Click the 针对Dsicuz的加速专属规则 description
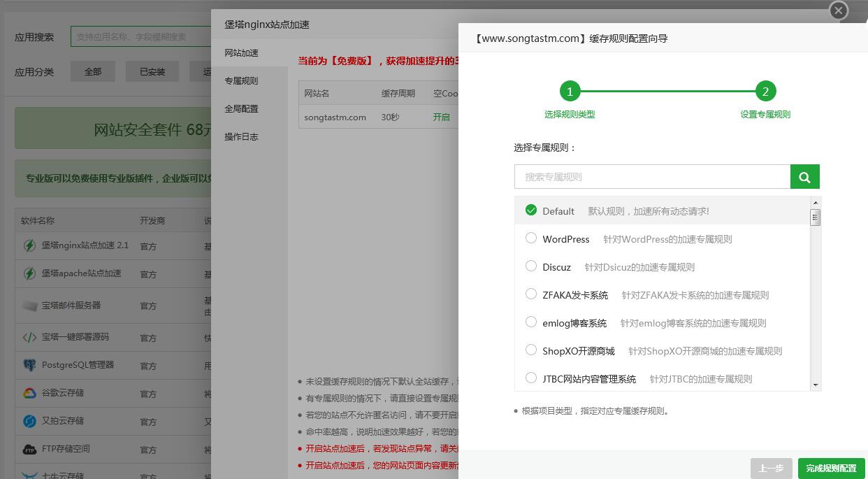 (639, 267)
